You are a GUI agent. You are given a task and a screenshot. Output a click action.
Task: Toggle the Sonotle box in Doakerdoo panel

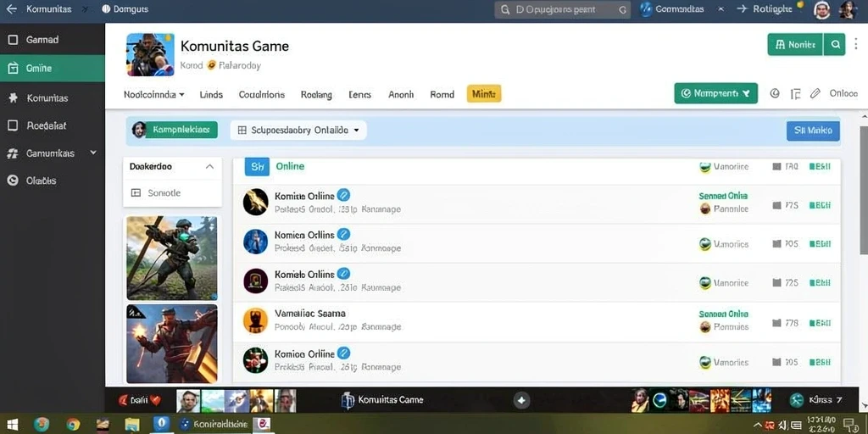(x=136, y=192)
